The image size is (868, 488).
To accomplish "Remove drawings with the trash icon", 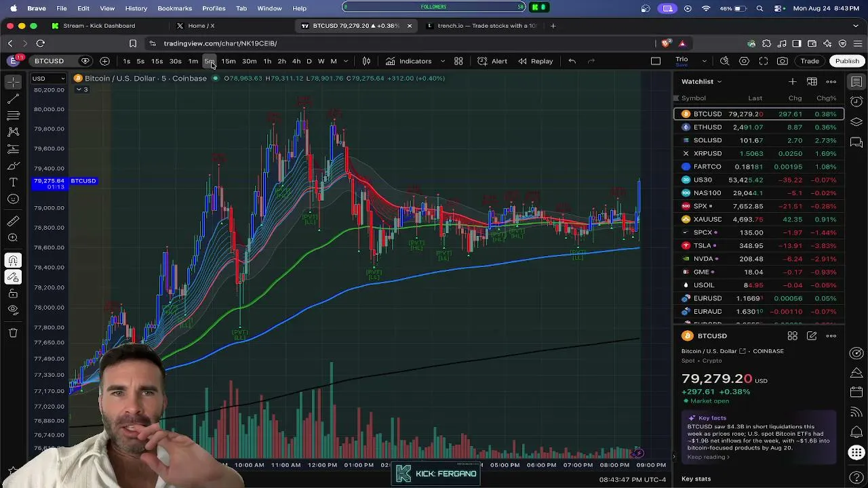I will [13, 333].
